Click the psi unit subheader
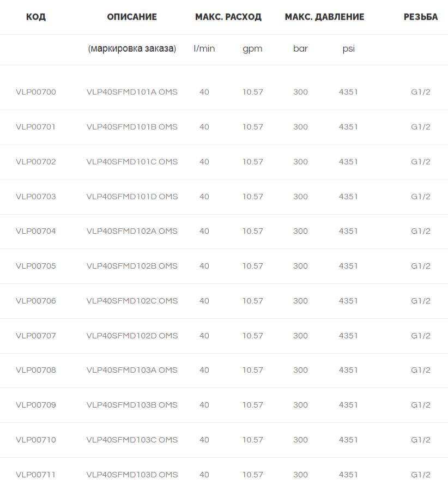Screen dimensions: 448x491 [x=348, y=49]
